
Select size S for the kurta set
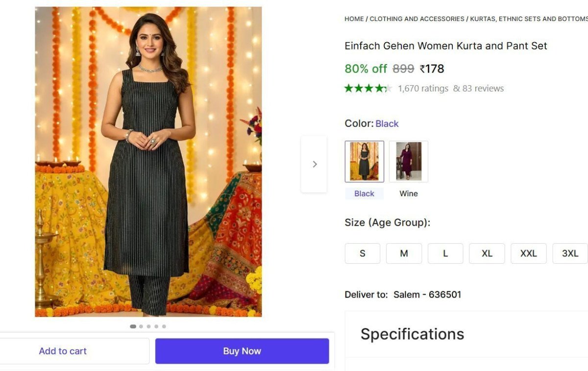pyautogui.click(x=362, y=253)
